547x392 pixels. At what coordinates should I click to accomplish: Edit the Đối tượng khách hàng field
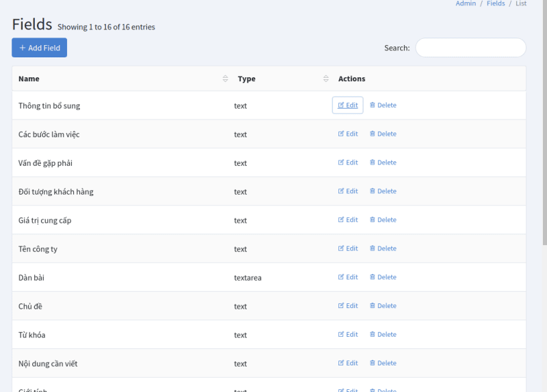(348, 191)
